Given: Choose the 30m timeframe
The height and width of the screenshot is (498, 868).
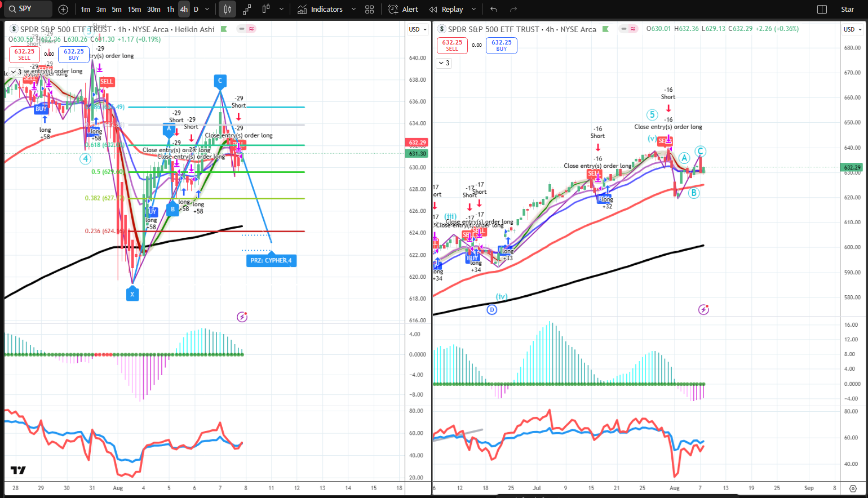Looking at the screenshot, I should [153, 9].
